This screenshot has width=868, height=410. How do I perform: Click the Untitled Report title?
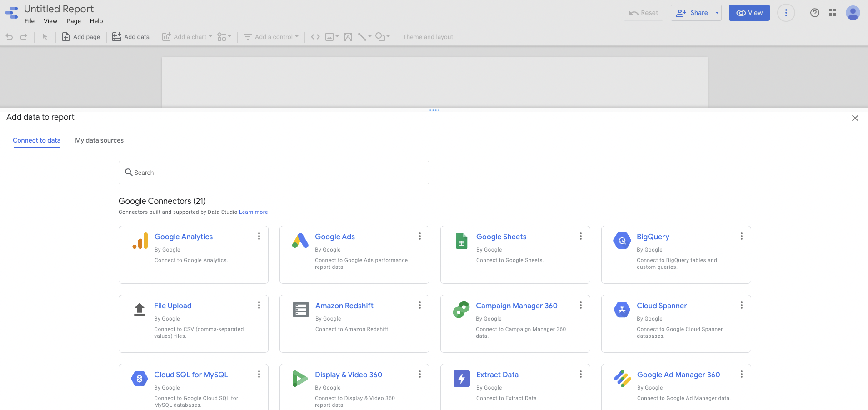tap(59, 9)
